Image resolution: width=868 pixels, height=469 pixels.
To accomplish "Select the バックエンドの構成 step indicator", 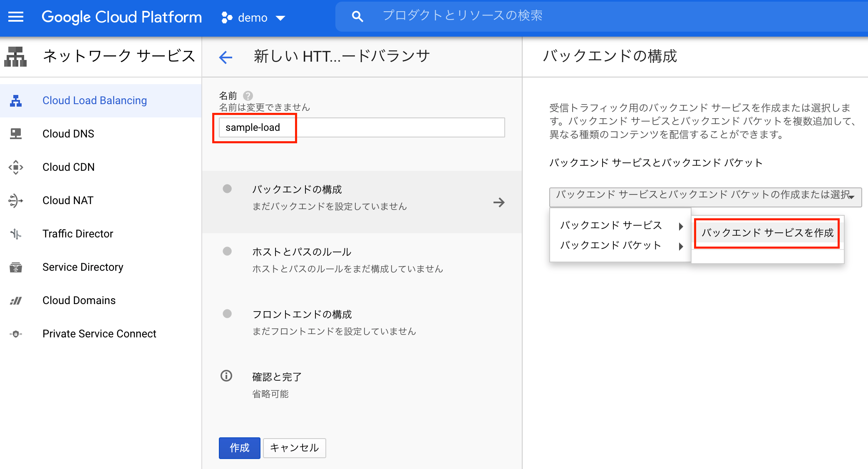I will click(227, 189).
